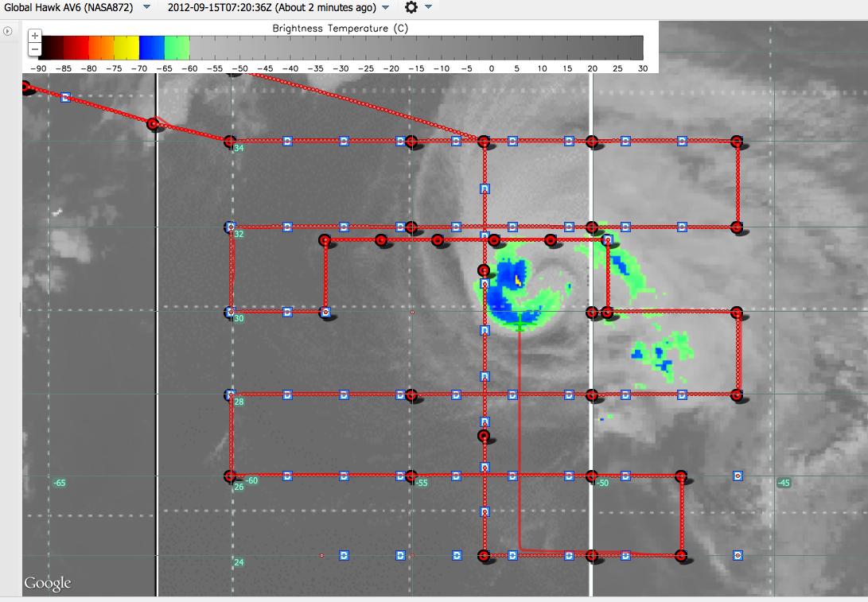Screen dimensions: 868x602
Task: Click the Google logo on the map
Action: pos(47,584)
